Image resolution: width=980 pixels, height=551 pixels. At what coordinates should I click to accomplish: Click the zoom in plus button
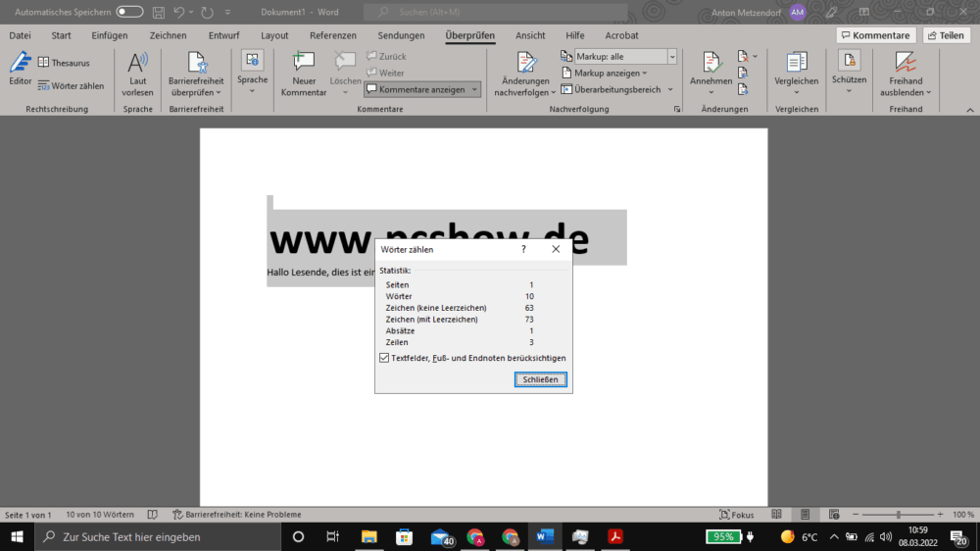pyautogui.click(x=940, y=515)
